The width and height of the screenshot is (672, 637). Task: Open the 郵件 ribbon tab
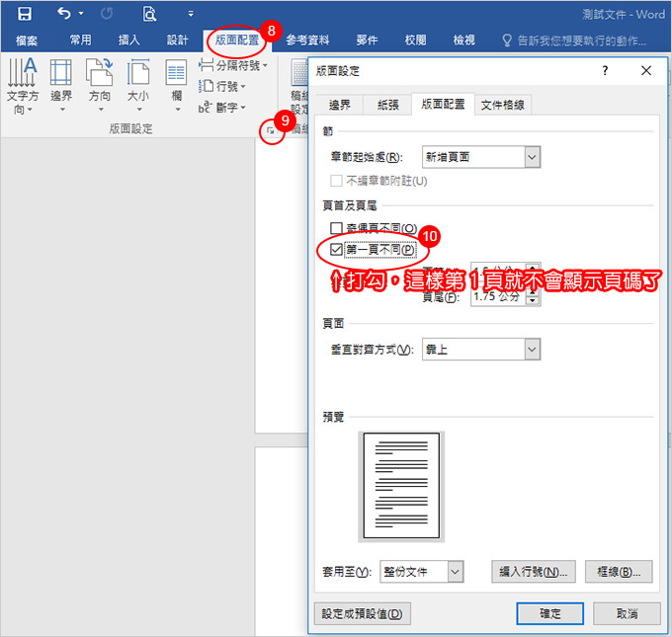[367, 40]
